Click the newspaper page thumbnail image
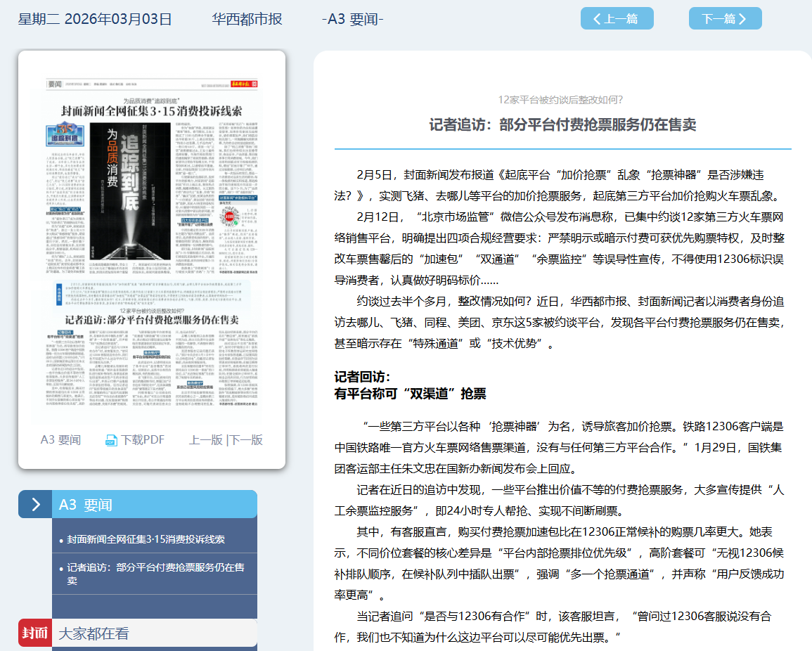The height and width of the screenshot is (651, 812). pos(152,251)
